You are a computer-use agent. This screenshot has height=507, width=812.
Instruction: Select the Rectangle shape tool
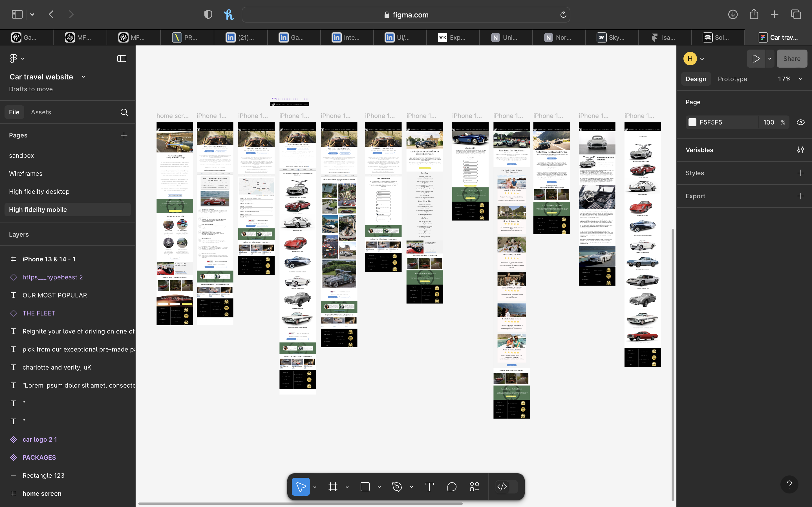tap(365, 486)
